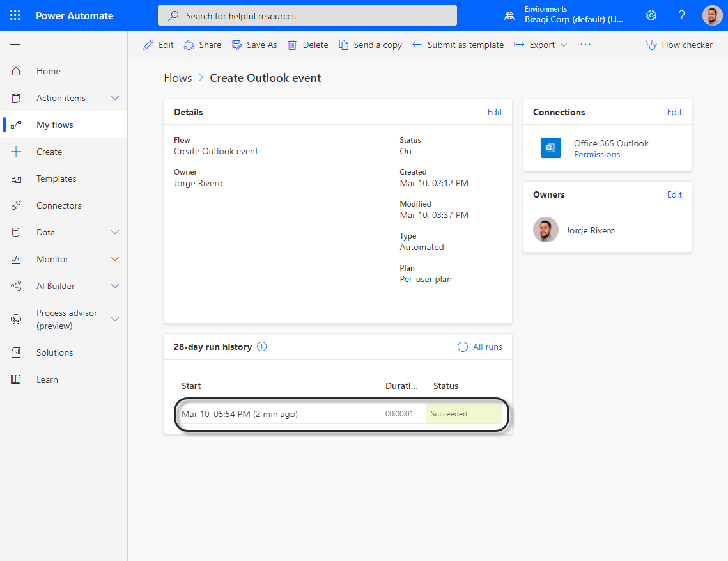The height and width of the screenshot is (561, 728).
Task: Click the Start column header
Action: 191,386
